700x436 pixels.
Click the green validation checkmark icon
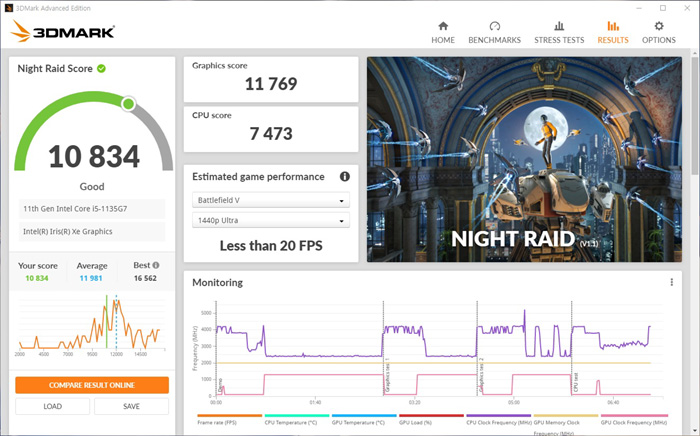[102, 68]
